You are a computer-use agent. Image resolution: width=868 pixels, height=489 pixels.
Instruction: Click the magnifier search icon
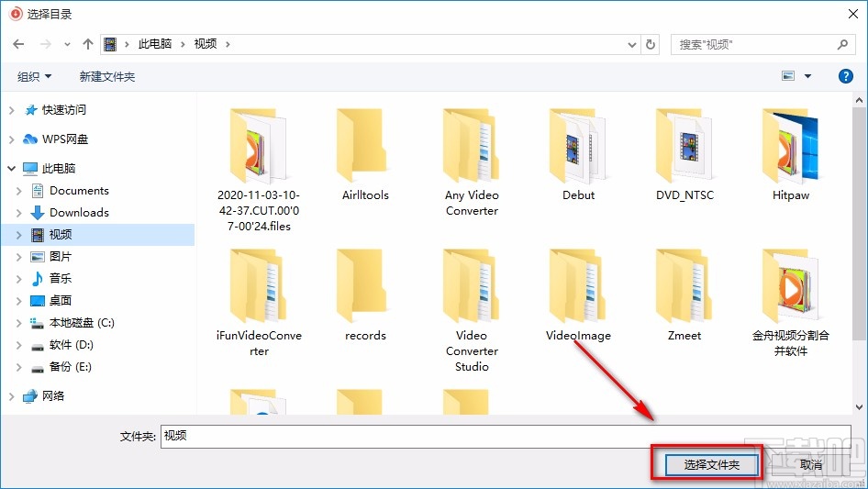[842, 44]
